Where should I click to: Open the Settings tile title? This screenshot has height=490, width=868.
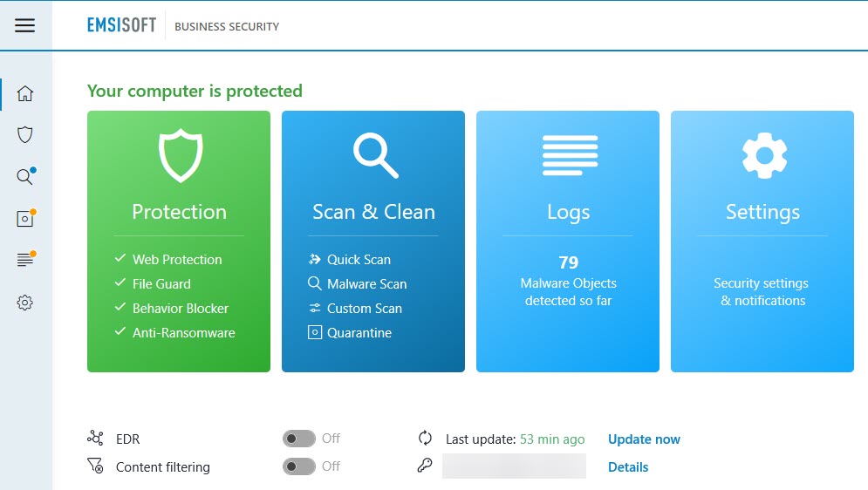(762, 213)
